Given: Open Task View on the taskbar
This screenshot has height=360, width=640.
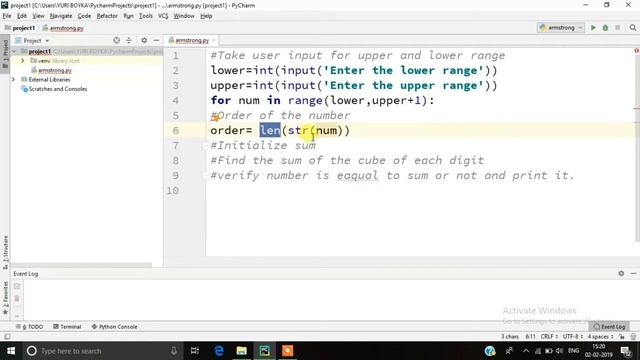Looking at the screenshot, I should 195,351.
